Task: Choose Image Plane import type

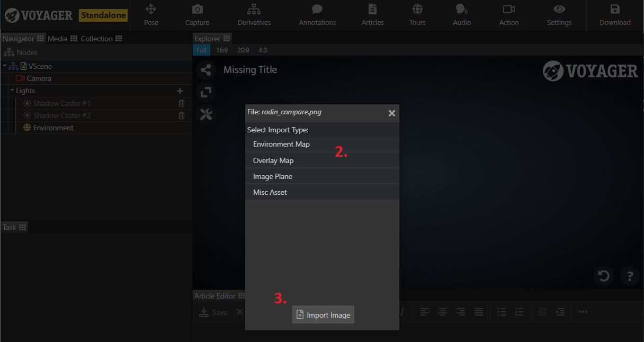Action: tap(322, 176)
